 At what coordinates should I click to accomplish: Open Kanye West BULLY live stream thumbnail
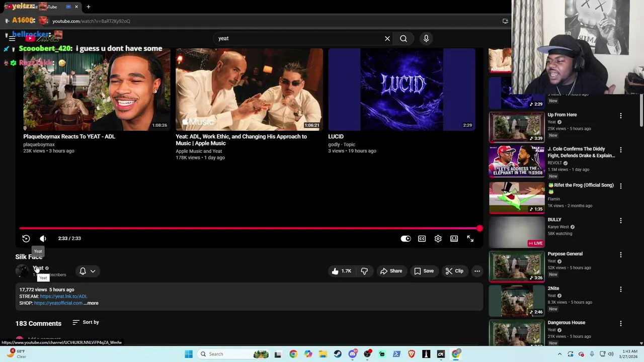[517, 232]
